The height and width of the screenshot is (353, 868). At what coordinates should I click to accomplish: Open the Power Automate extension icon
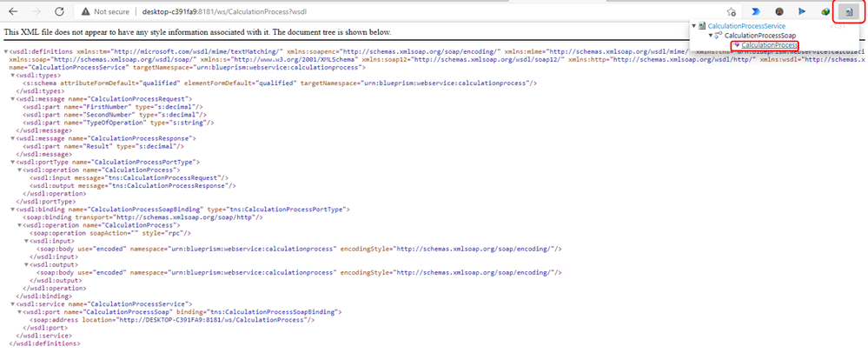point(756,11)
